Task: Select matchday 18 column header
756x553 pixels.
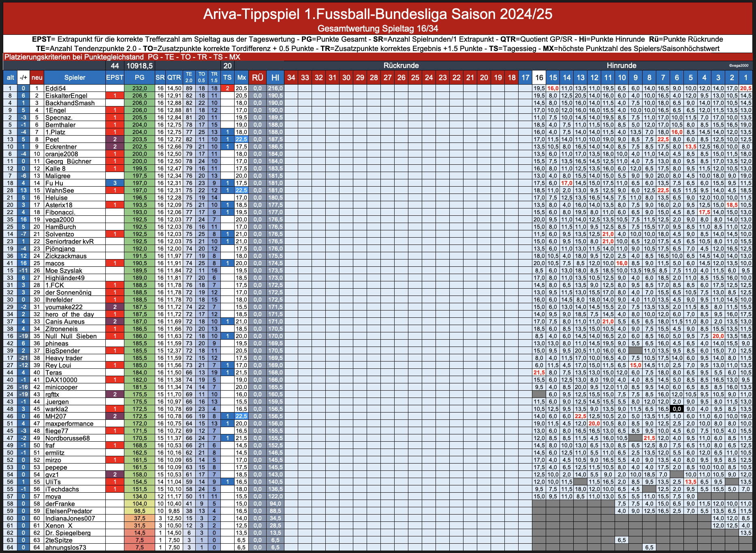Action: (x=512, y=77)
